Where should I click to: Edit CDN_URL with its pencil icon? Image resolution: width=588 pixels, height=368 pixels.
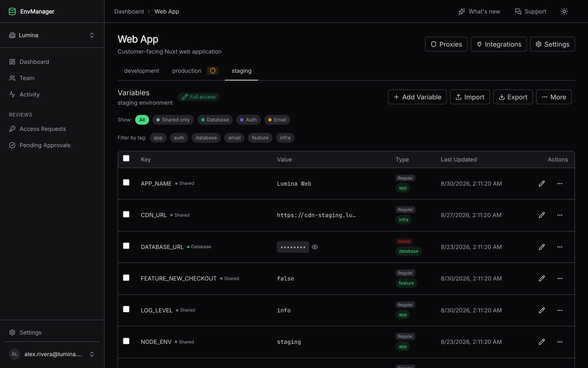pos(542,215)
